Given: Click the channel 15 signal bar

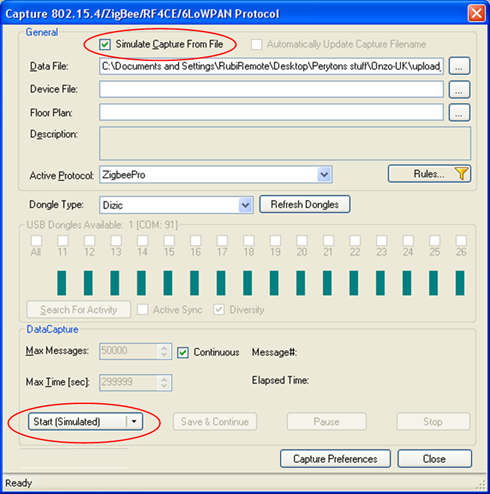Looking at the screenshot, I should pyautogui.click(x=168, y=283).
